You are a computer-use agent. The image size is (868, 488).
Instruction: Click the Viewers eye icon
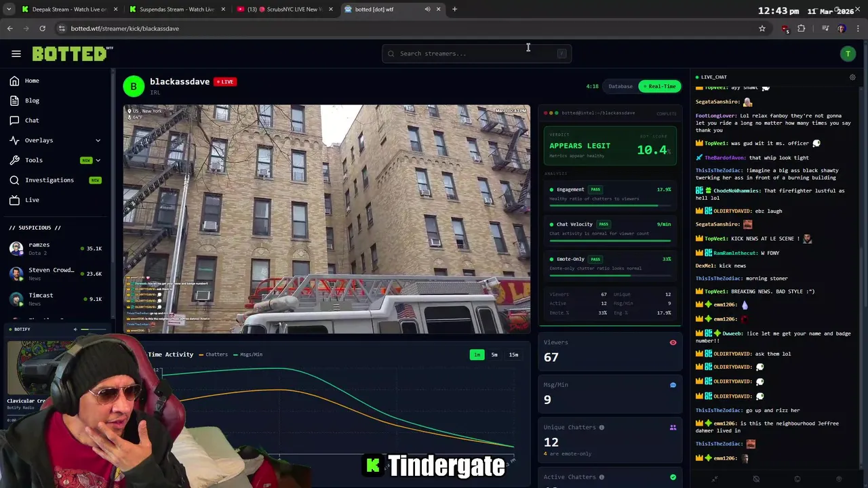click(673, 343)
